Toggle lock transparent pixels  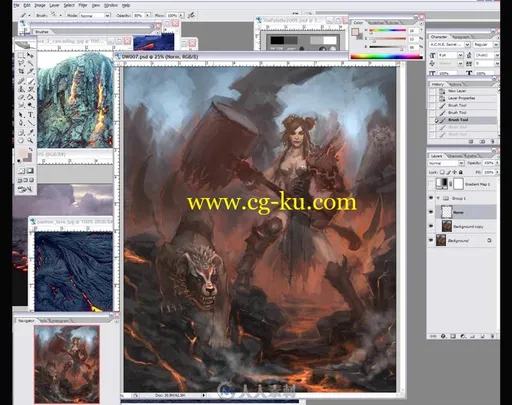point(442,172)
